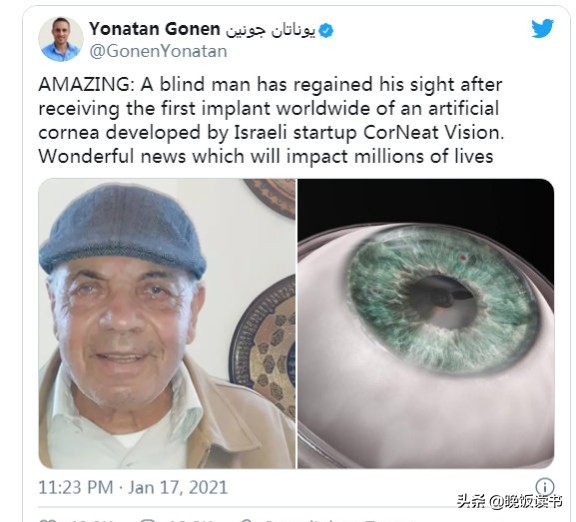Screen dimensions: 576x522
Task: Click the man's blue flat cap
Action: coord(123,231)
